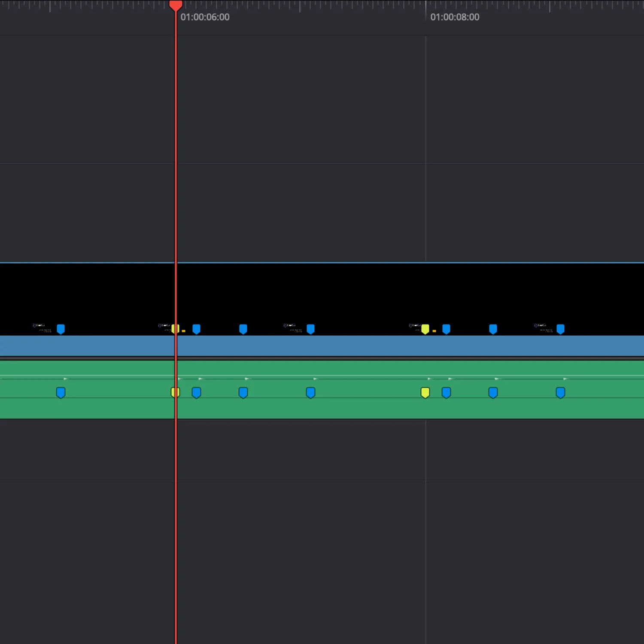Screen dimensions: 644x644
Task: Click the yellow duration bar beside the playhead marker
Action: point(184,331)
